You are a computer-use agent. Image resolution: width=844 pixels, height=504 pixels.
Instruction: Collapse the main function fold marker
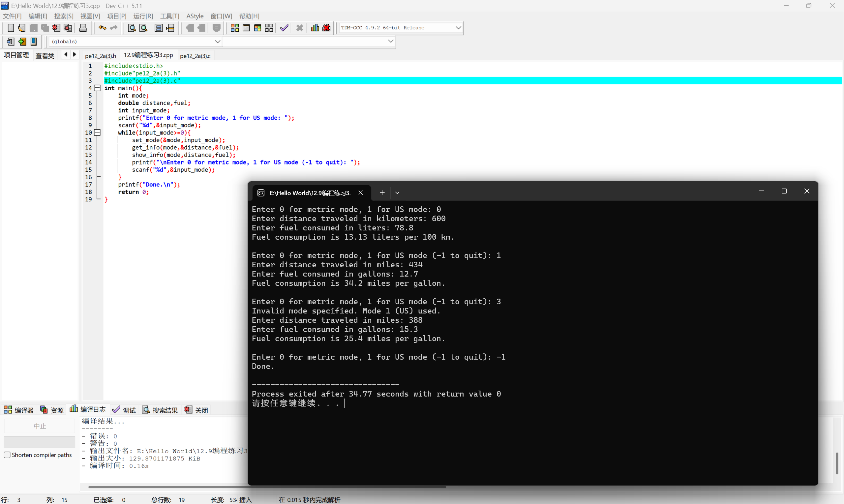98,88
